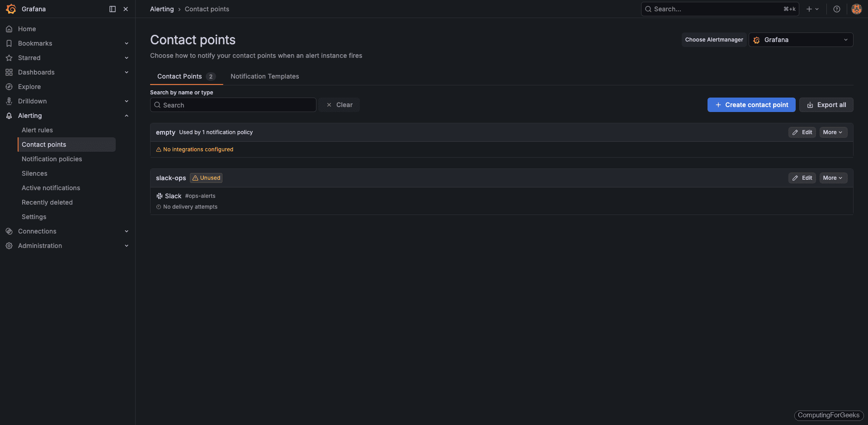Click the Drilldown icon in the sidebar
The width and height of the screenshot is (868, 425).
click(x=9, y=101)
